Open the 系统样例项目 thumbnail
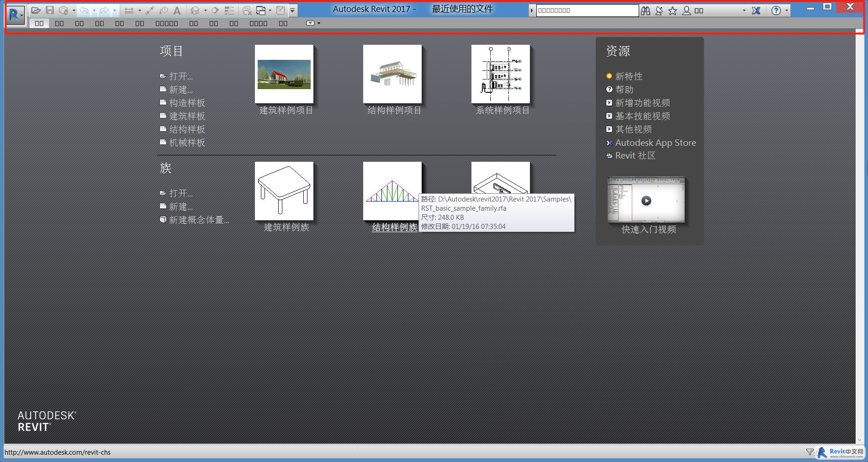 click(501, 74)
